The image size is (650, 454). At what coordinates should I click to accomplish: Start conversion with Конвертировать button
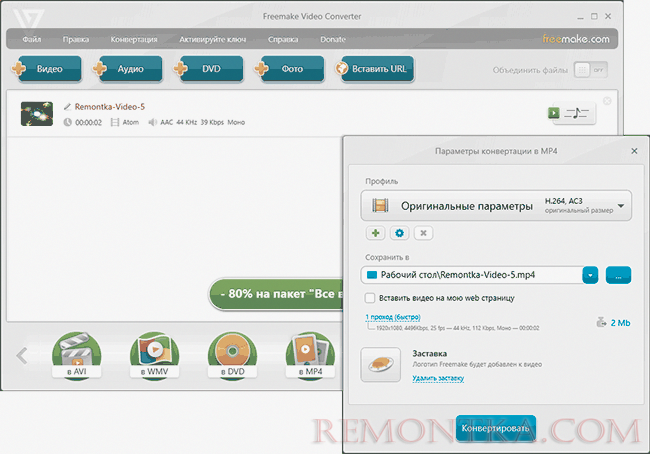496,428
